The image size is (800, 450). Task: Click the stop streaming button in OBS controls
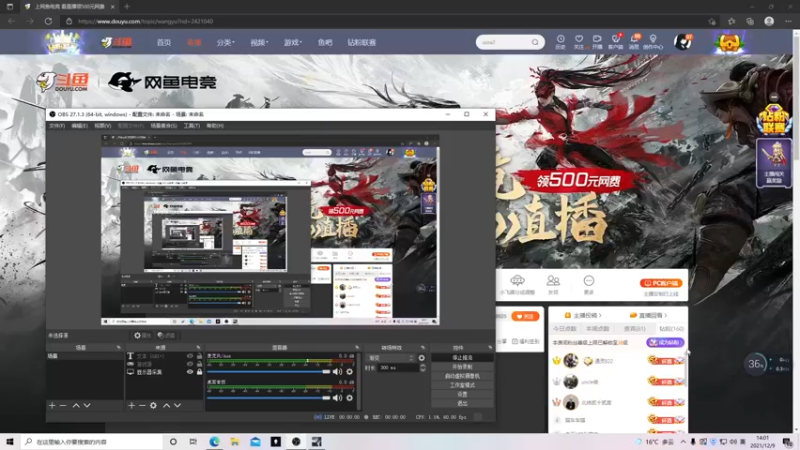(462, 358)
